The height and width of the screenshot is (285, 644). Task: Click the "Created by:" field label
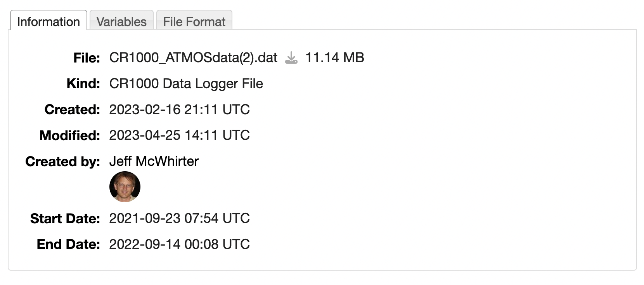coord(62,162)
